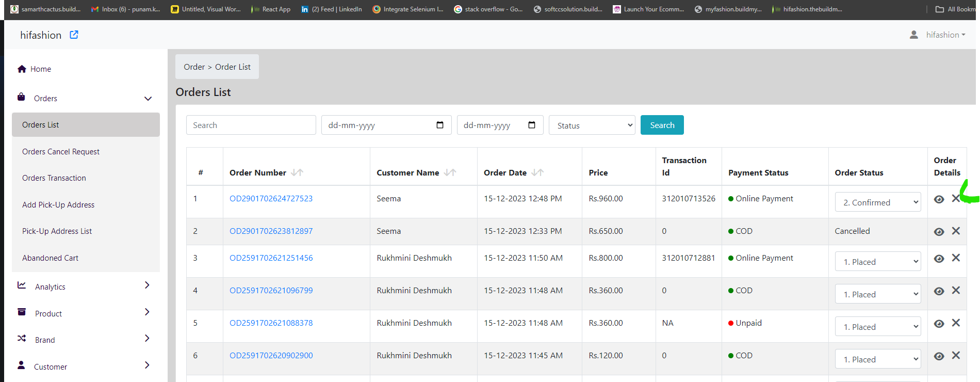The width and height of the screenshot is (980, 382).
Task: Open status dropdown for order OD2591702620902900
Action: point(878,359)
